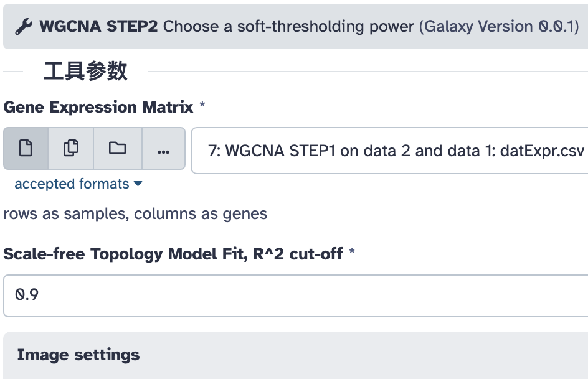Screen dimensions: 588x382
Task: Click the asterisk after Gene Expression Matrix
Action: click(x=202, y=106)
